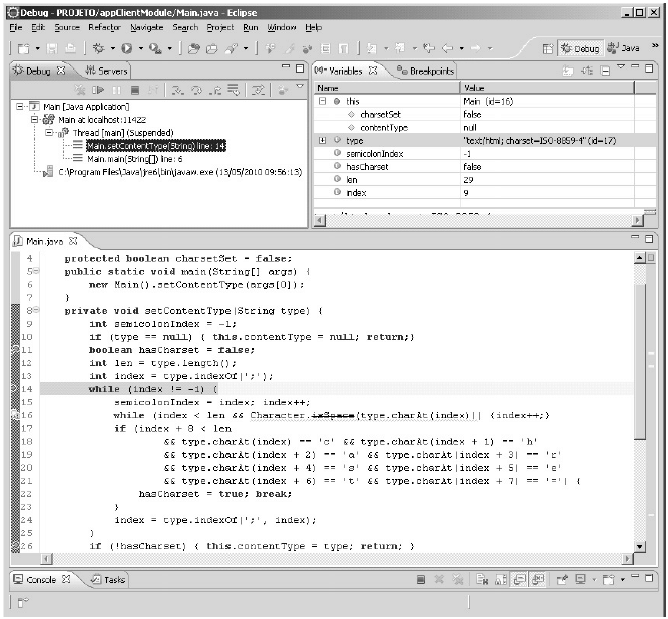Expand the 'type' variable node
This screenshot has height=619, width=668.
pyautogui.click(x=323, y=140)
